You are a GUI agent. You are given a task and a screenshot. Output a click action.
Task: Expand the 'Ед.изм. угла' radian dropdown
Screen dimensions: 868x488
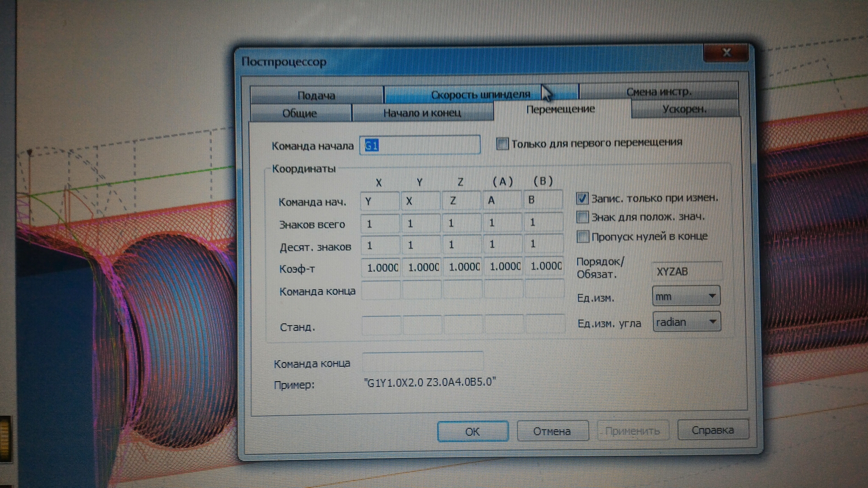click(x=686, y=322)
